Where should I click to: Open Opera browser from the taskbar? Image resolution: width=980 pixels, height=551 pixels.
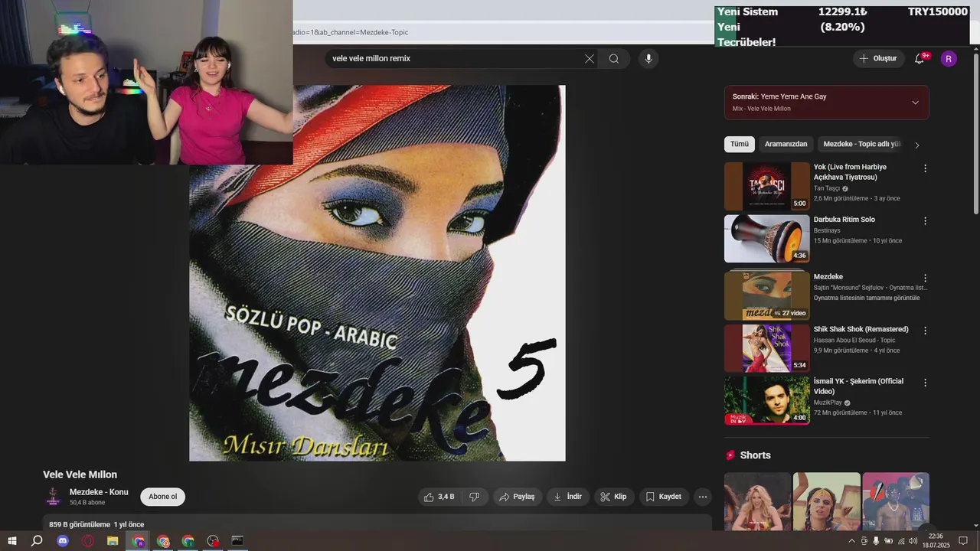88,541
